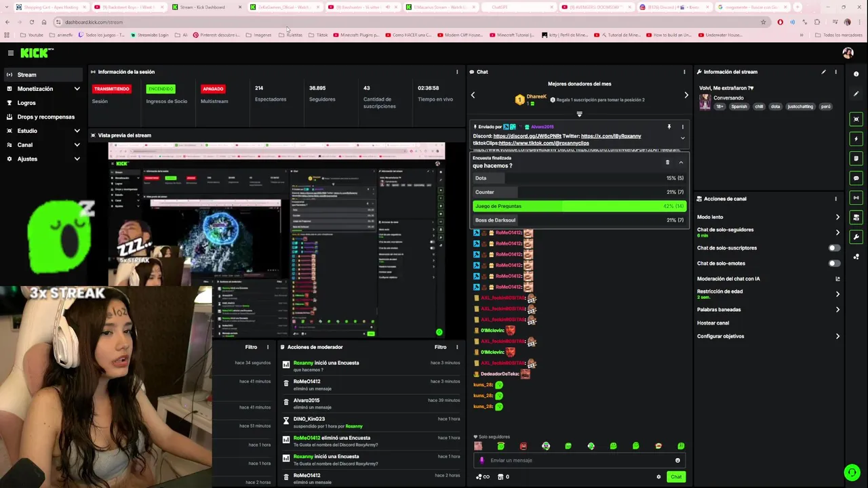868x488 pixels.
Task: Open the emoji picker in message box
Action: click(x=677, y=460)
